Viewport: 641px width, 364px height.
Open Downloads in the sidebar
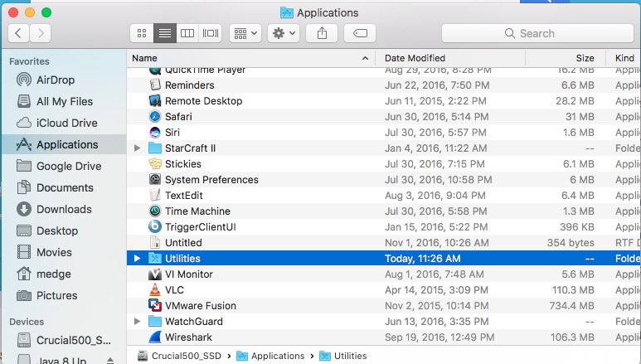pyautogui.click(x=64, y=210)
